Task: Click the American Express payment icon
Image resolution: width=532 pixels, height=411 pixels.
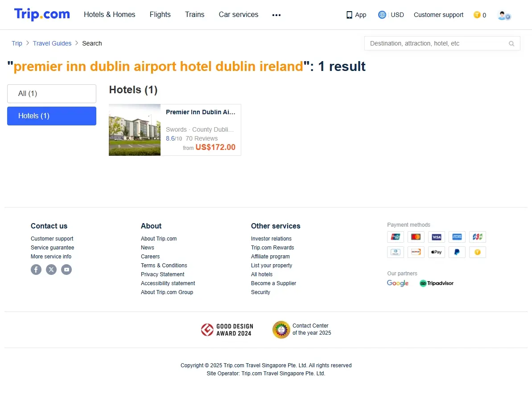Action: tap(457, 237)
